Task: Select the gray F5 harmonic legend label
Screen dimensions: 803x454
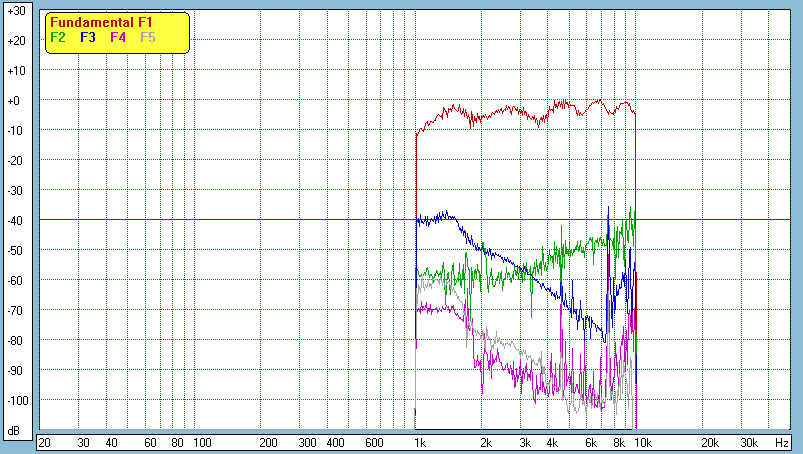Action: tap(148, 37)
